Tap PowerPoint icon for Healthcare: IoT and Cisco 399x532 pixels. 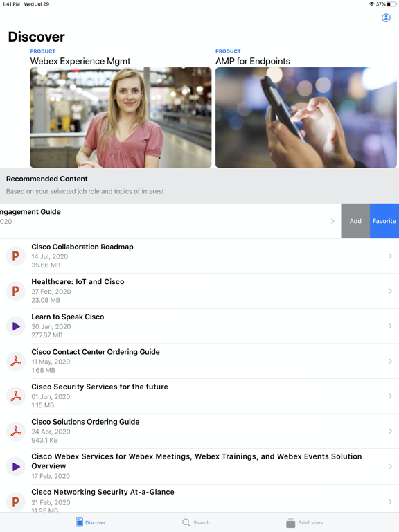click(16, 291)
